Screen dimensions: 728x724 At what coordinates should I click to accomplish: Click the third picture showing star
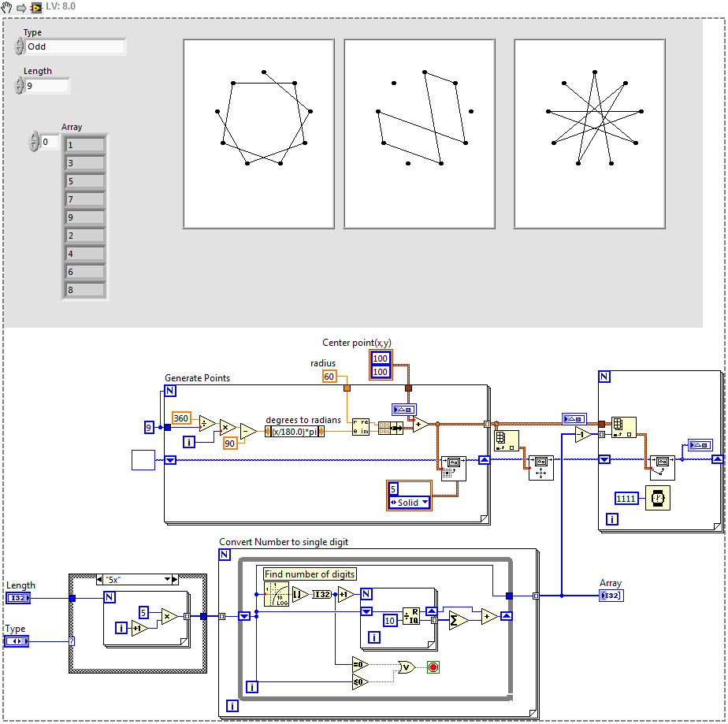tap(589, 134)
